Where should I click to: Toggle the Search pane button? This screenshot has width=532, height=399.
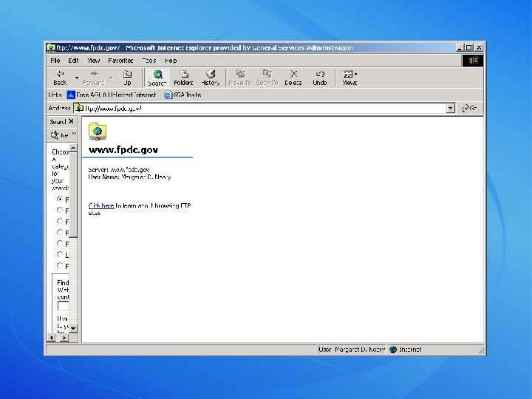(x=157, y=78)
